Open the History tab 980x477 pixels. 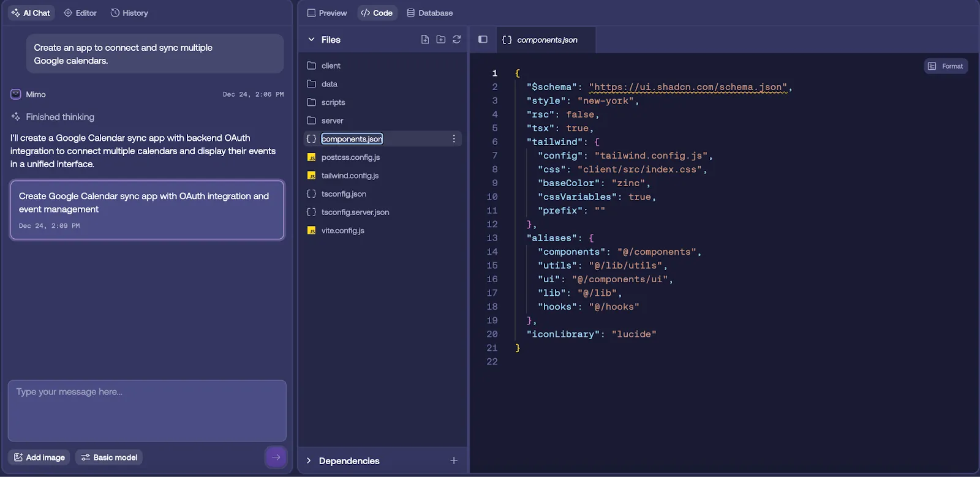coord(129,13)
